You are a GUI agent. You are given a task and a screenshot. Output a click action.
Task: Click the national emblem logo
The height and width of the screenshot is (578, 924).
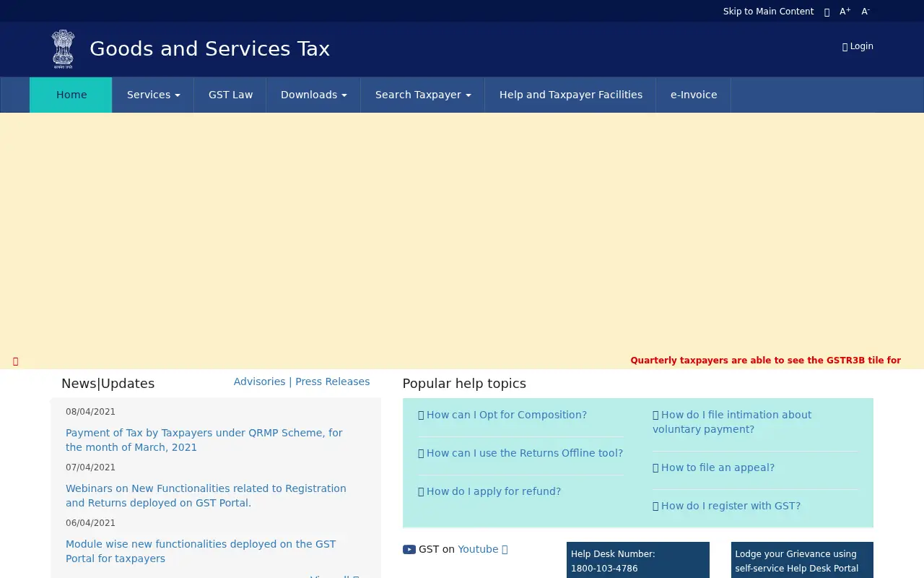tap(64, 49)
